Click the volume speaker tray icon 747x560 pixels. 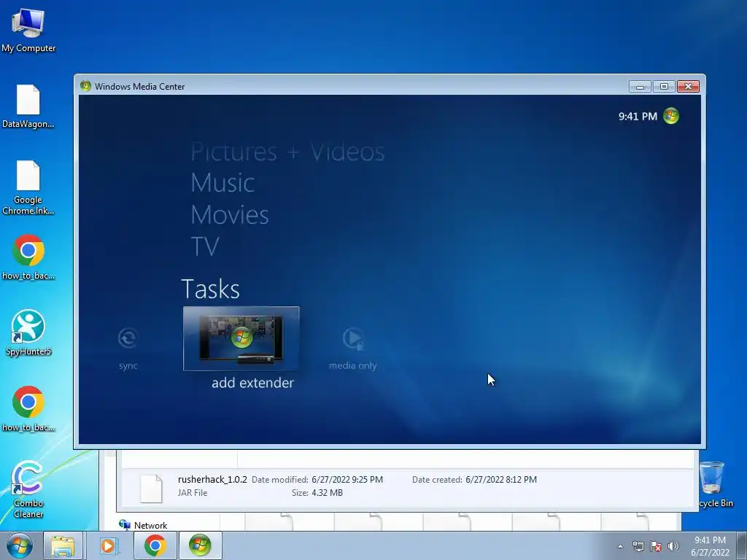pyautogui.click(x=673, y=546)
